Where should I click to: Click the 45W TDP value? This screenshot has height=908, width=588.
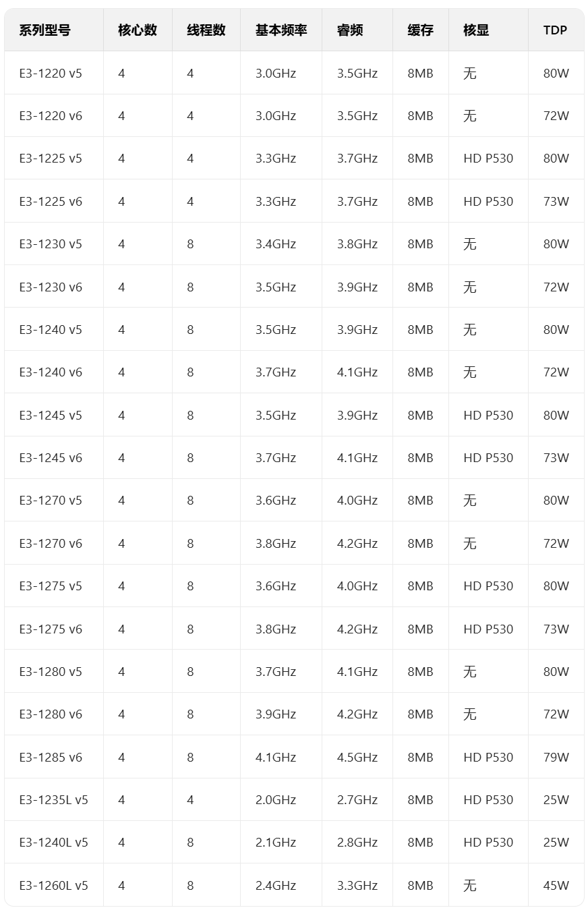[x=556, y=885]
